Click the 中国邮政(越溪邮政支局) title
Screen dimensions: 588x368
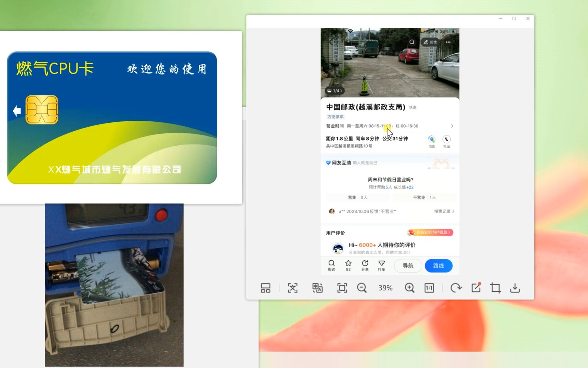[x=366, y=107]
